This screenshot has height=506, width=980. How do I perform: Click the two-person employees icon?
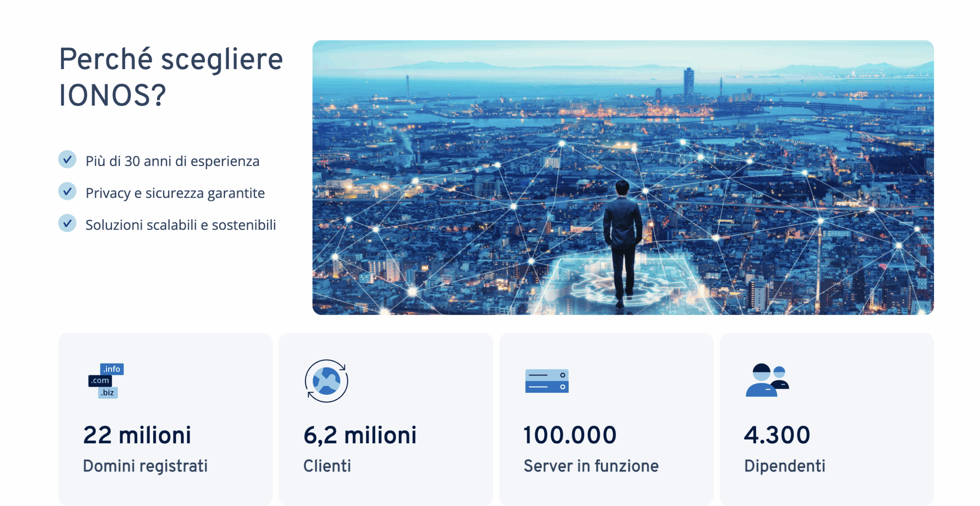[x=767, y=380]
